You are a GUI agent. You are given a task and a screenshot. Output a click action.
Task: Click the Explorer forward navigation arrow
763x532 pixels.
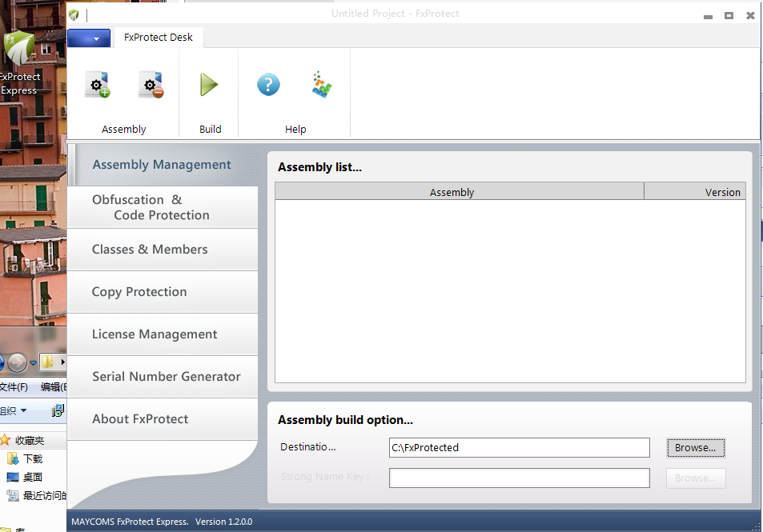point(17,362)
